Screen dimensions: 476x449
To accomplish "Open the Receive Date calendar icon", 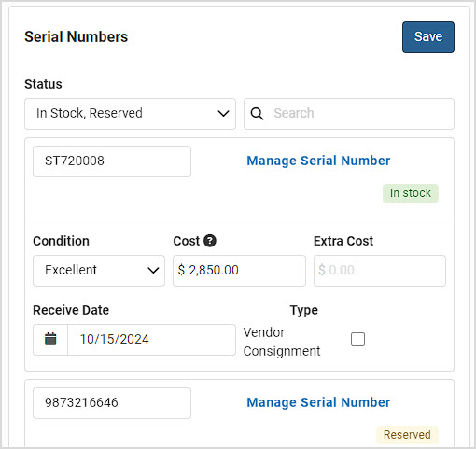I will 50,339.
